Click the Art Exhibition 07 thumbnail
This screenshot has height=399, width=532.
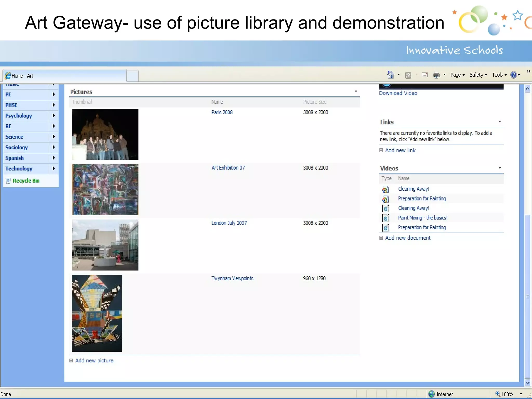[x=105, y=190]
